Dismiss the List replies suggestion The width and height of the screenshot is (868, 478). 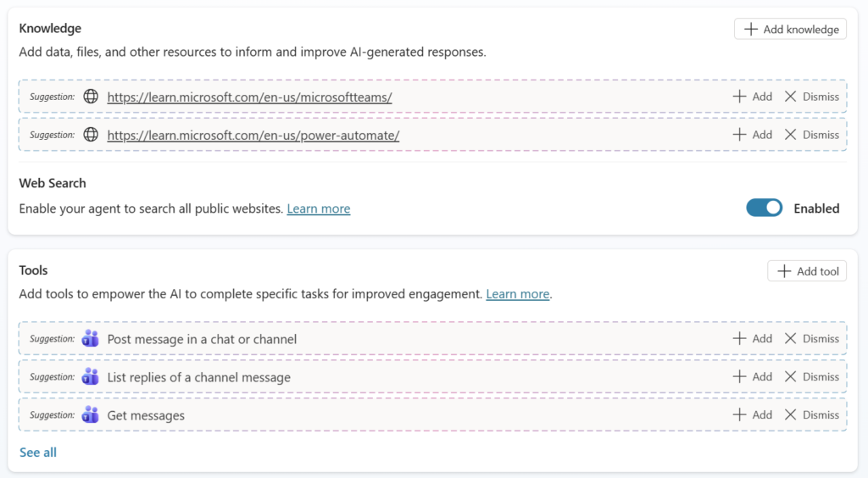point(811,377)
